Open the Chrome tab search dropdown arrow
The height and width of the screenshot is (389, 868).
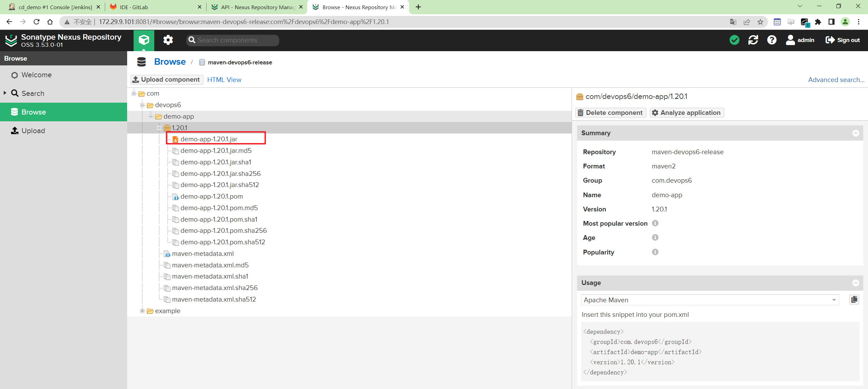800,6
